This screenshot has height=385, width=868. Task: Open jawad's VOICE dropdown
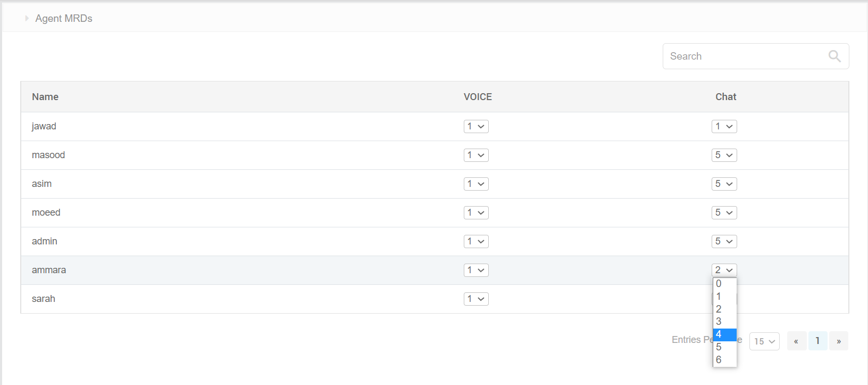[x=476, y=126]
